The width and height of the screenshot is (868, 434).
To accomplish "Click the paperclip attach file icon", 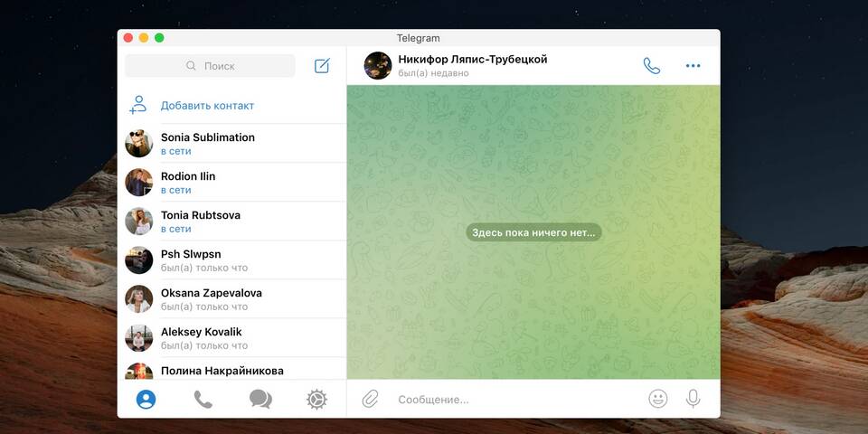I will coord(371,399).
